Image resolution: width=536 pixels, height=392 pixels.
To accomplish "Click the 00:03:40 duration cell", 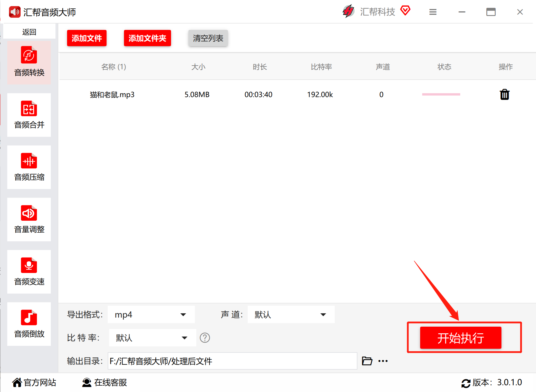I will (x=258, y=94).
